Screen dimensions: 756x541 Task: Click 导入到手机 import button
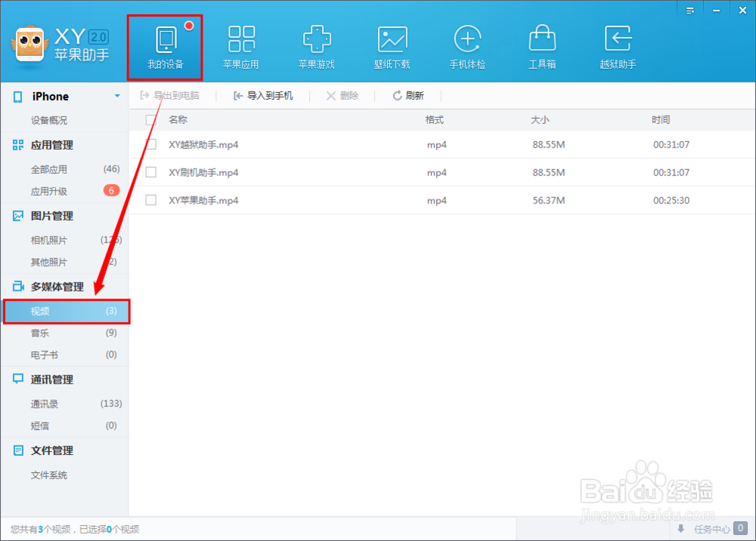tap(263, 96)
